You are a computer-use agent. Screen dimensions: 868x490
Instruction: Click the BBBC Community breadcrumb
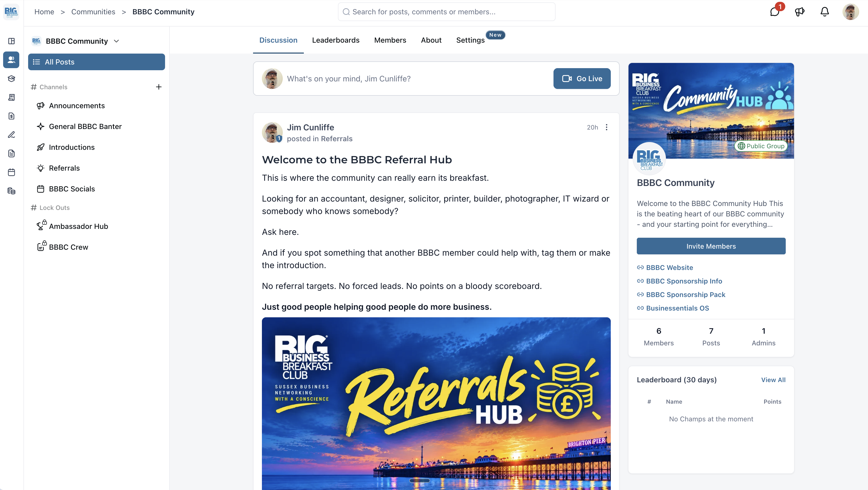point(163,12)
